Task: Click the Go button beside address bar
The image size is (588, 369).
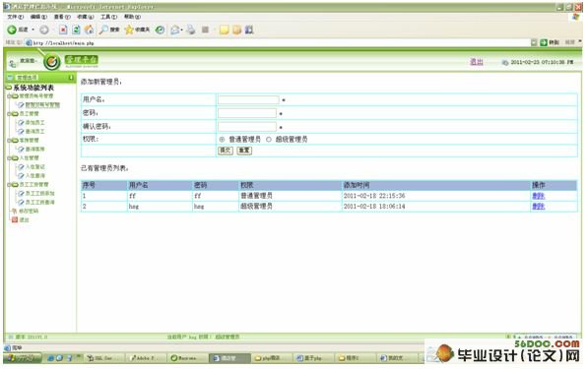Action: pos(549,42)
